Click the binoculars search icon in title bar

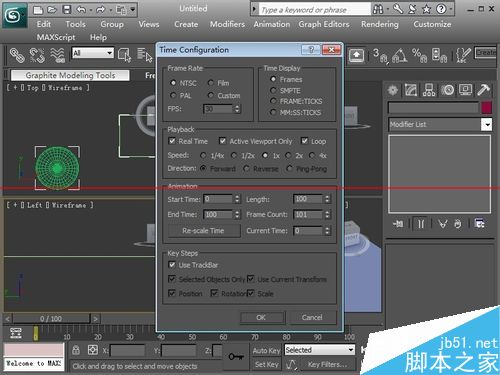(378, 9)
